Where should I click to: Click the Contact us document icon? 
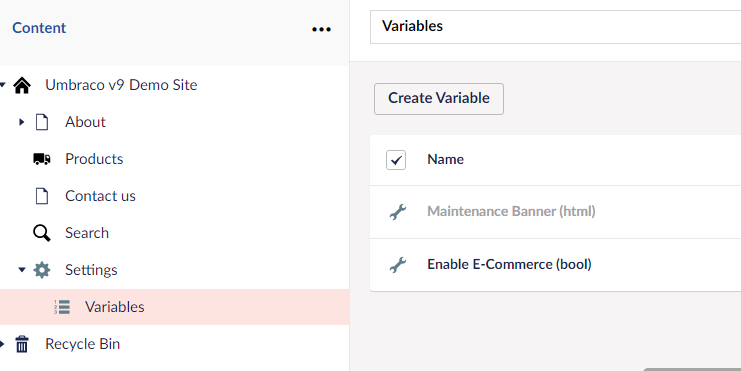(x=42, y=196)
